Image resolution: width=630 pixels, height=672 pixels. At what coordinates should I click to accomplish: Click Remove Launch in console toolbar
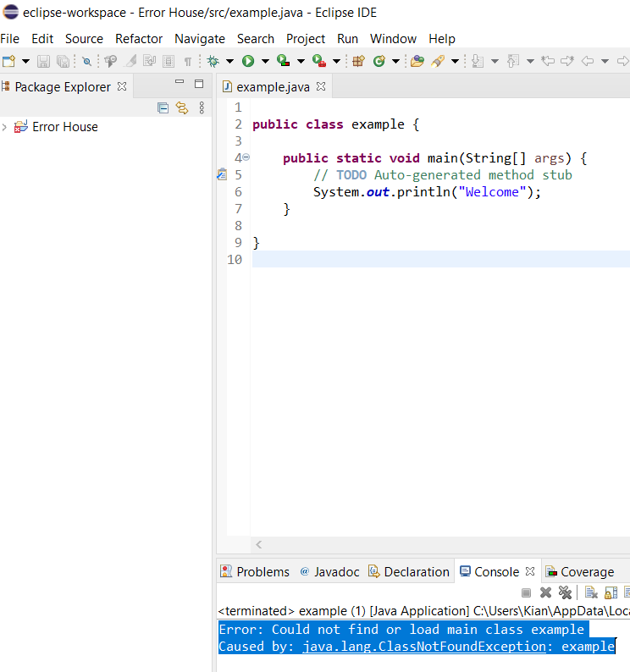[x=545, y=592]
